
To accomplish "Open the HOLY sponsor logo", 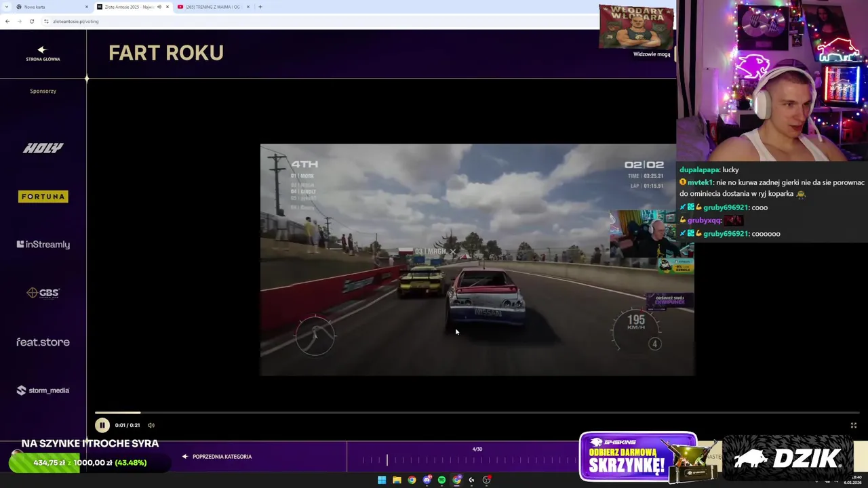I will click(x=43, y=148).
